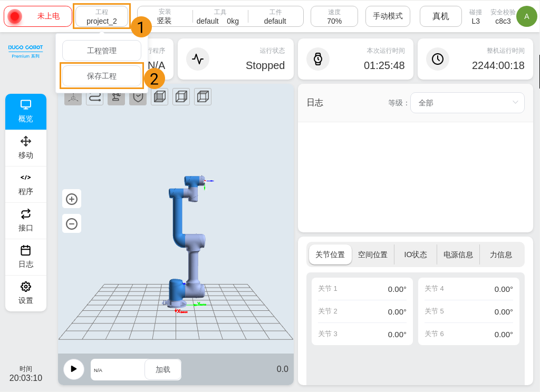Open the 工具 default 0kg setting
The height and width of the screenshot is (392, 540).
220,16
